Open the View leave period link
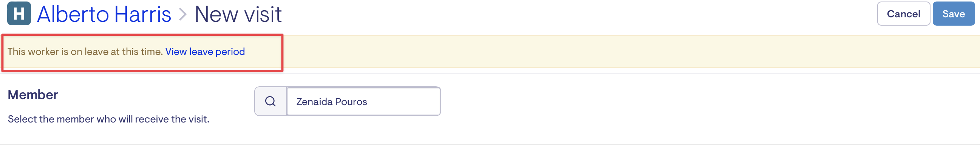 pos(205,52)
